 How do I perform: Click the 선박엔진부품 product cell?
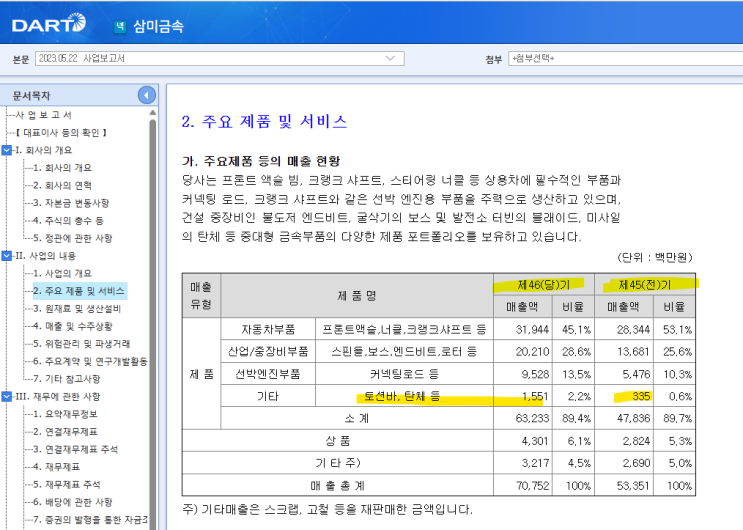pos(268,374)
